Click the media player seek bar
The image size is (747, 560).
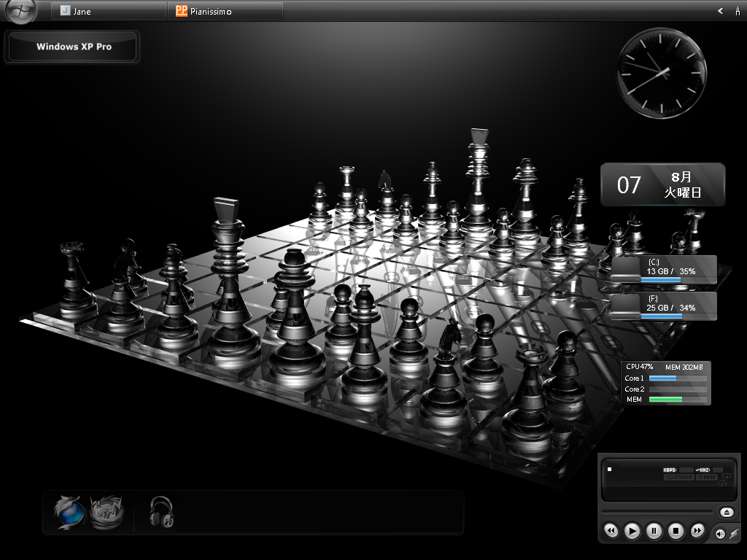(x=657, y=512)
